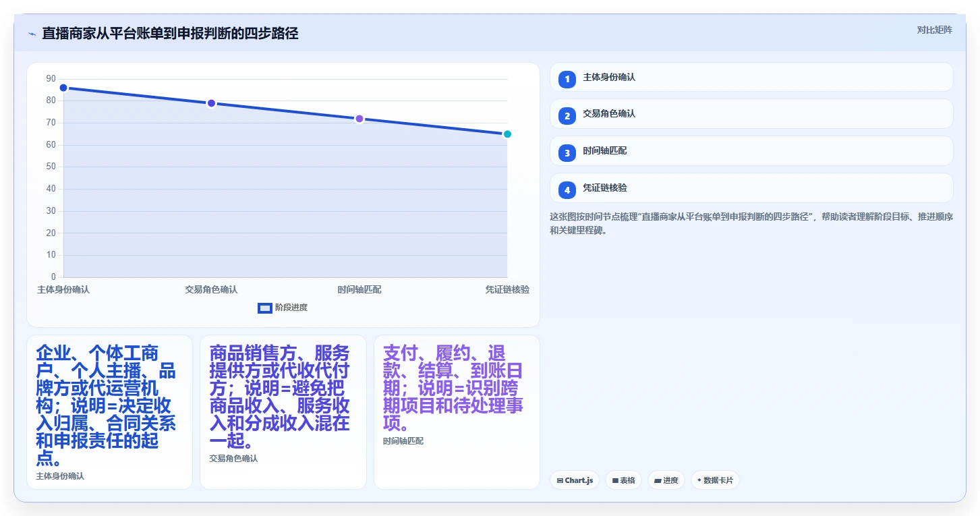
Task: Click the 进度 tag chip
Action: pos(666,480)
